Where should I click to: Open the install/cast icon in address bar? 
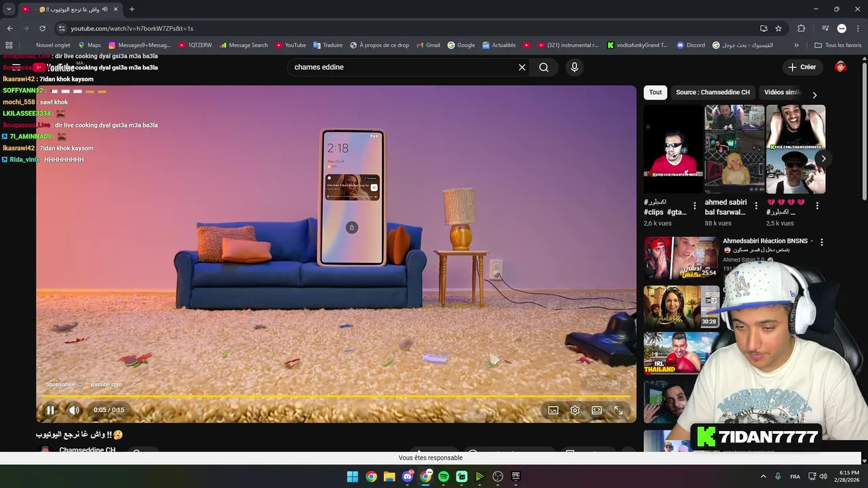[764, 28]
